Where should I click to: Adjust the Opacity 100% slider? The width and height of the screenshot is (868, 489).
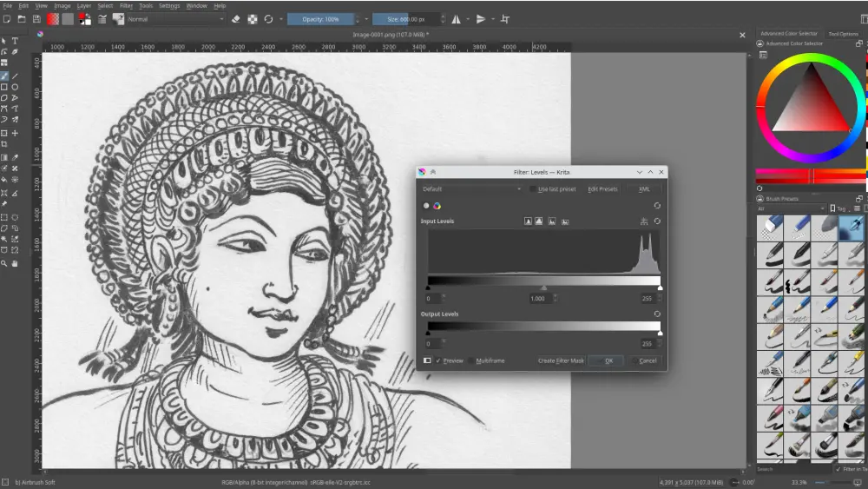(320, 19)
